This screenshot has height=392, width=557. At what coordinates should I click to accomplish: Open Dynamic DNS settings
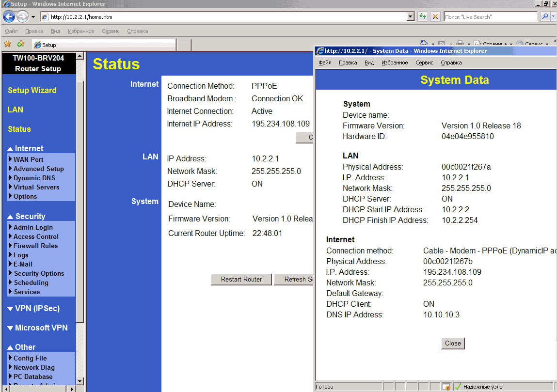(x=34, y=178)
